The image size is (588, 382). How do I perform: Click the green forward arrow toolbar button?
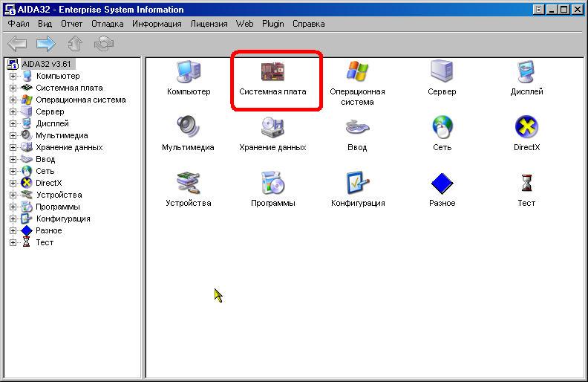coord(46,45)
